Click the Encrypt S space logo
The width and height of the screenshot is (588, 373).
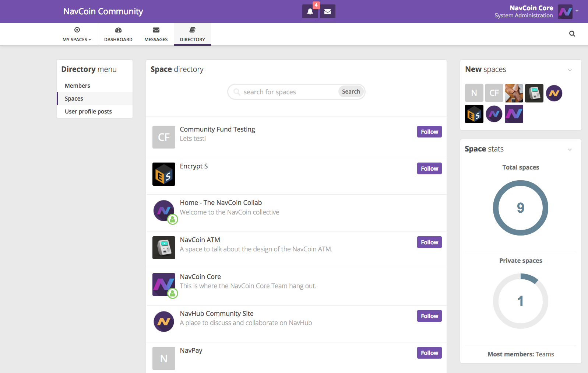164,174
